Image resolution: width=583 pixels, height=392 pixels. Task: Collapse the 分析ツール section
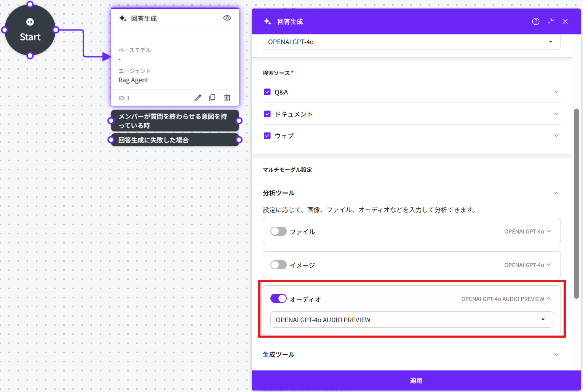(x=556, y=193)
